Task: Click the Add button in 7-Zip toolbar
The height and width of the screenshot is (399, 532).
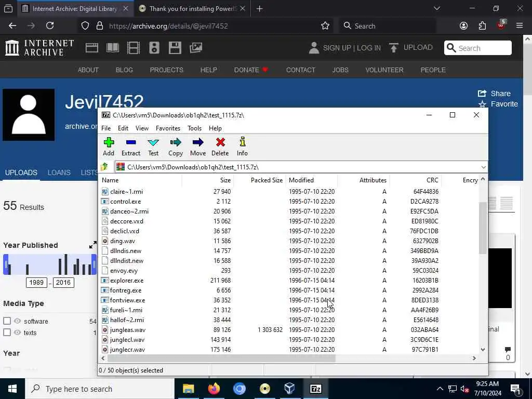Action: pos(109,147)
